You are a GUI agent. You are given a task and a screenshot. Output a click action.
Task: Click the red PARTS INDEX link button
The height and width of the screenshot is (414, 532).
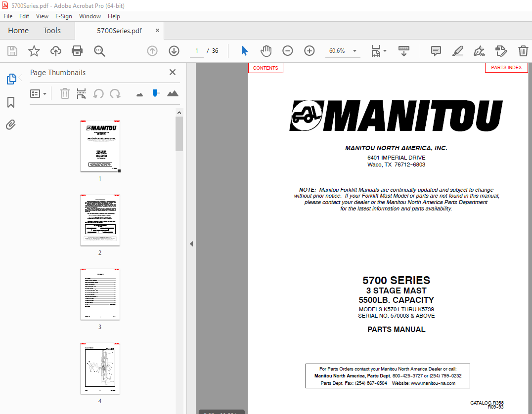506,68
